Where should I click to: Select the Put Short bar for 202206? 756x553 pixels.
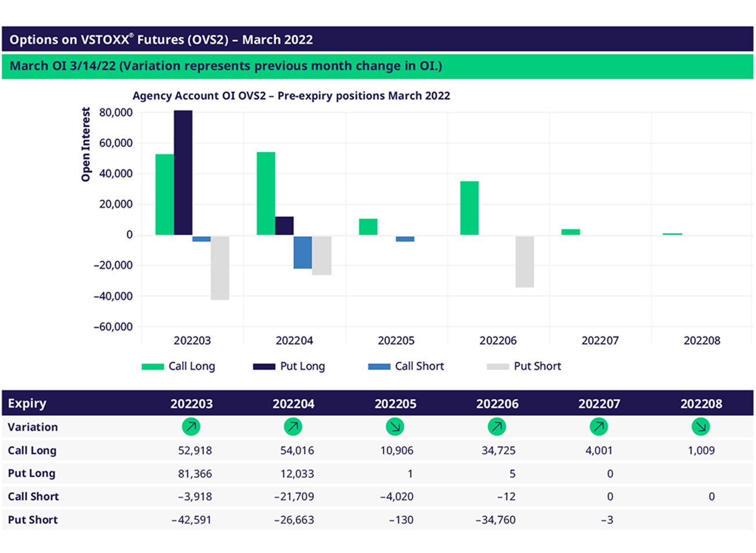tap(525, 261)
